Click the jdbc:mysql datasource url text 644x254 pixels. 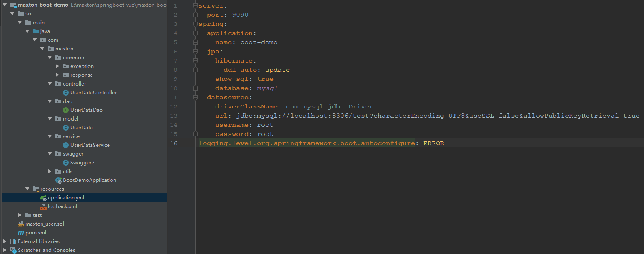pos(438,116)
